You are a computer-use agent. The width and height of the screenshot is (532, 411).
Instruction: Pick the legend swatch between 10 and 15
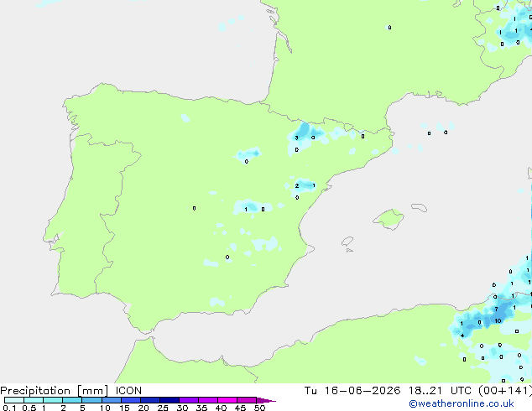pos(111,400)
